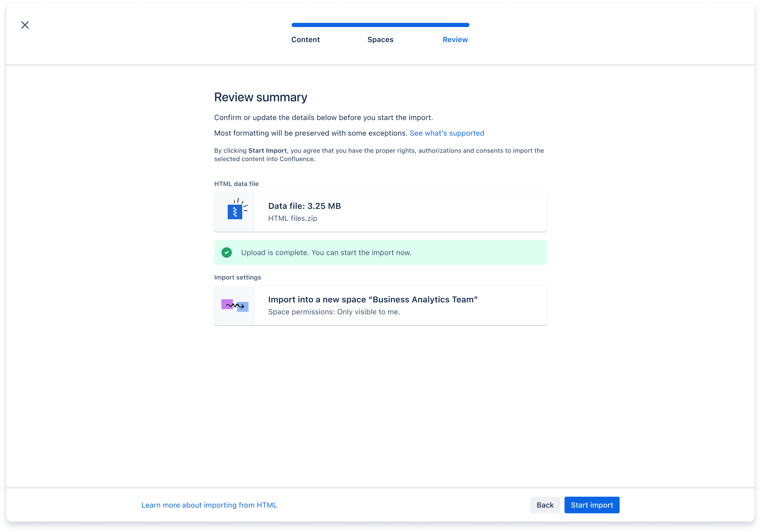Click the Confirm or update details sentence

[x=324, y=117]
